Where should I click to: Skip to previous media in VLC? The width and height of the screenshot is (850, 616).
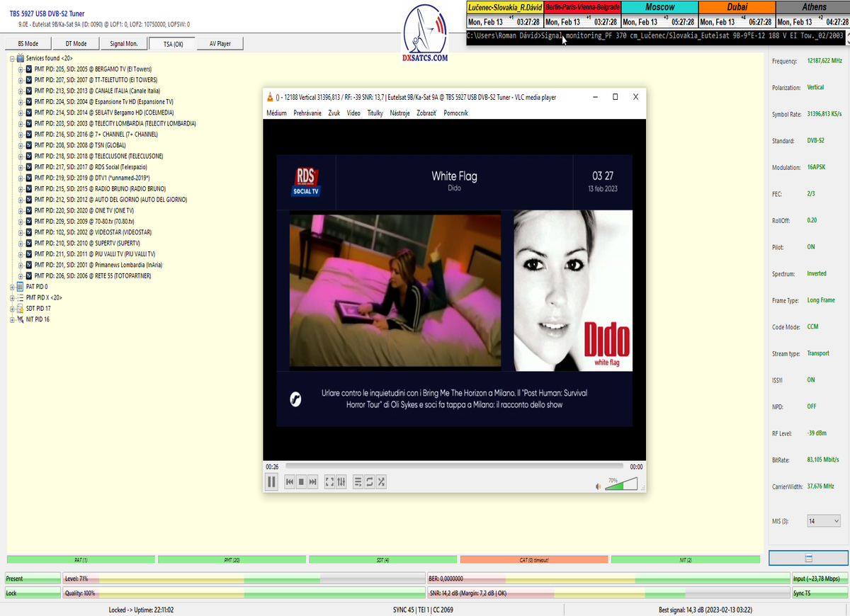pos(290,482)
